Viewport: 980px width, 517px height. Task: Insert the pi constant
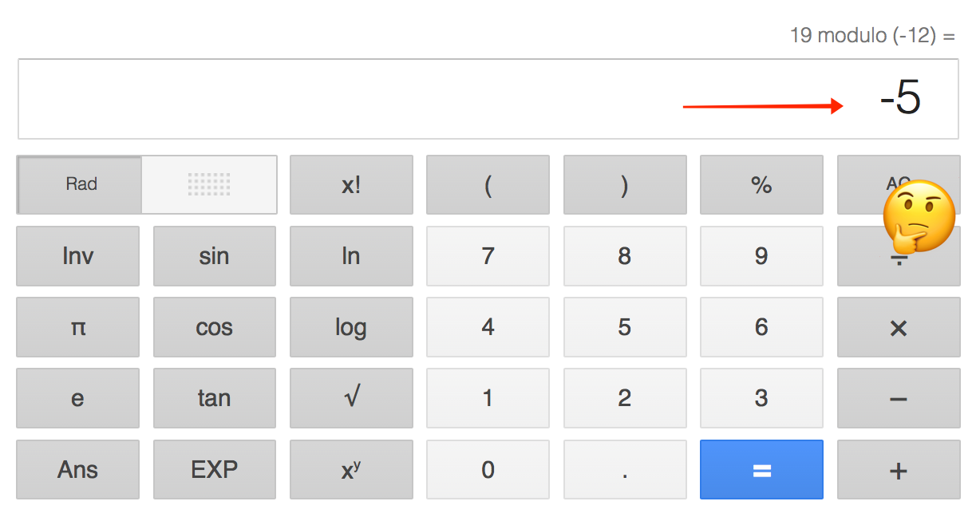pos(77,327)
